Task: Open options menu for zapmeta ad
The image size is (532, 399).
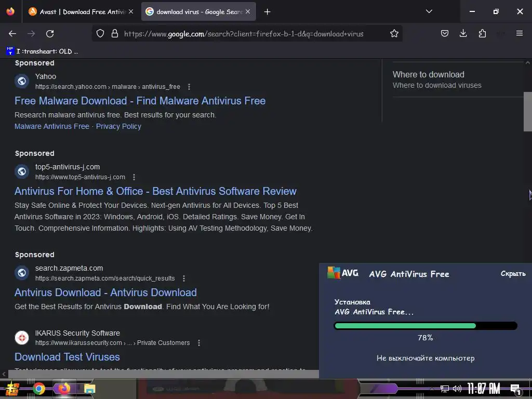Action: coord(184,278)
